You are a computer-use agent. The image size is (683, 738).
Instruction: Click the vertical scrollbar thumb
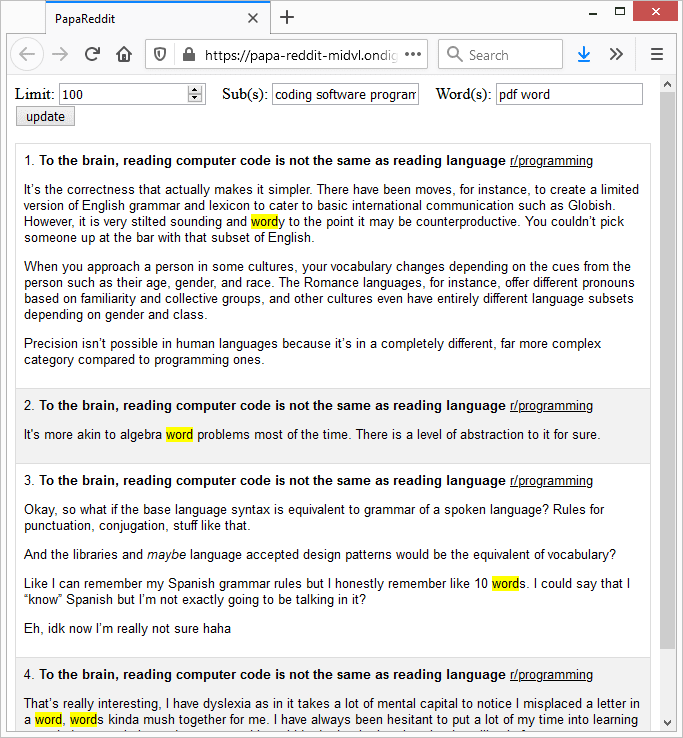[667, 370]
